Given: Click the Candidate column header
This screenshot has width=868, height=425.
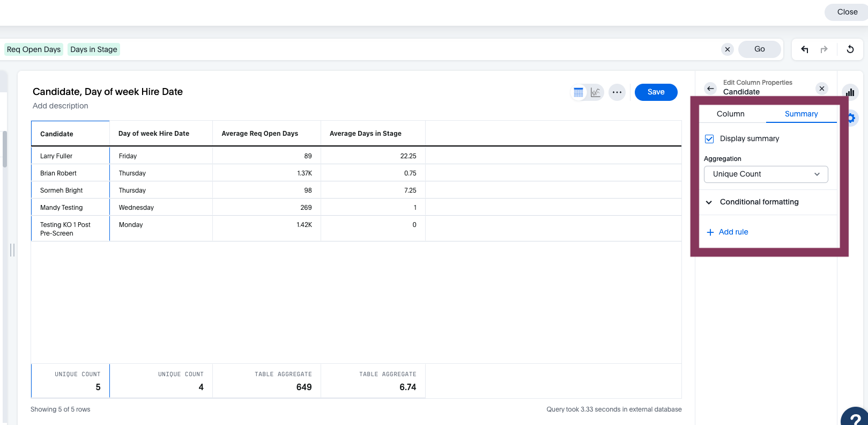Looking at the screenshot, I should [x=70, y=134].
